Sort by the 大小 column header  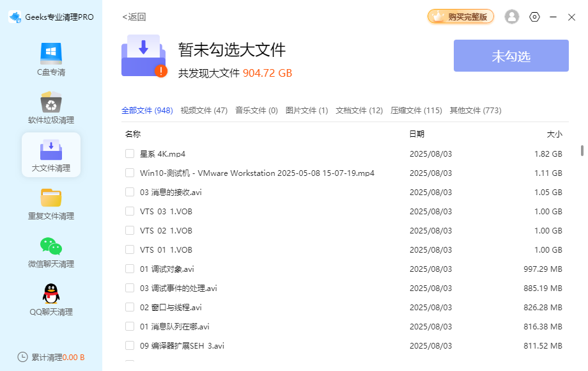pos(554,134)
